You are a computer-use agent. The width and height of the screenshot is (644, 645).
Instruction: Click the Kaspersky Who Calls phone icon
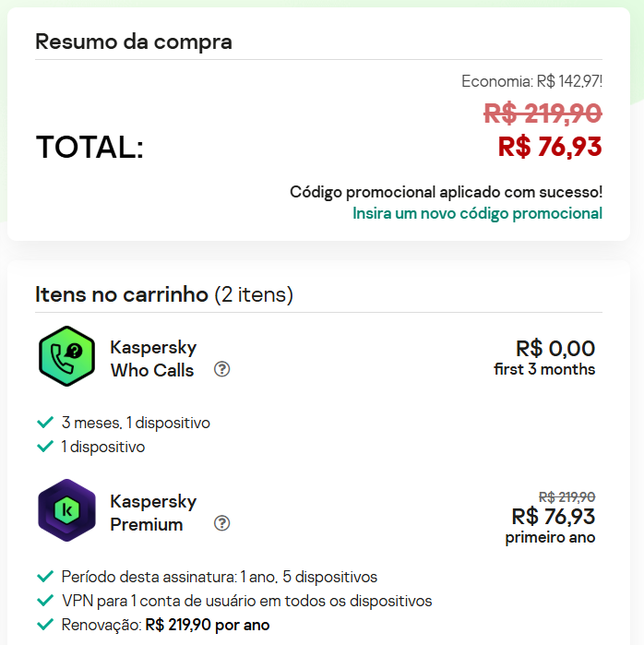click(66, 356)
